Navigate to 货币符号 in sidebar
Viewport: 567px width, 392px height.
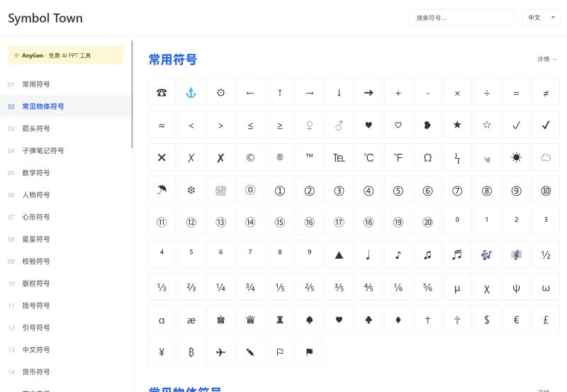tap(66, 371)
